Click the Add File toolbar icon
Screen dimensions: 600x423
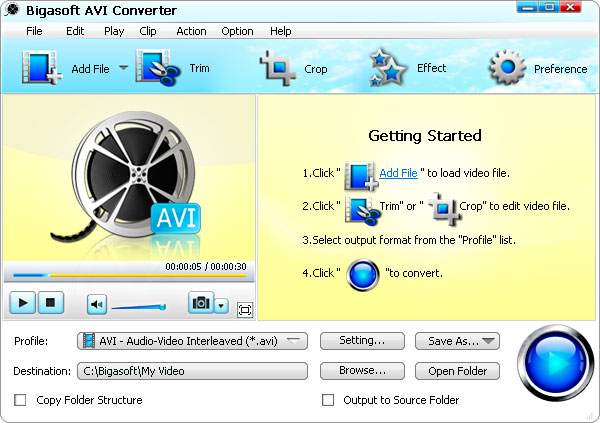click(42, 68)
